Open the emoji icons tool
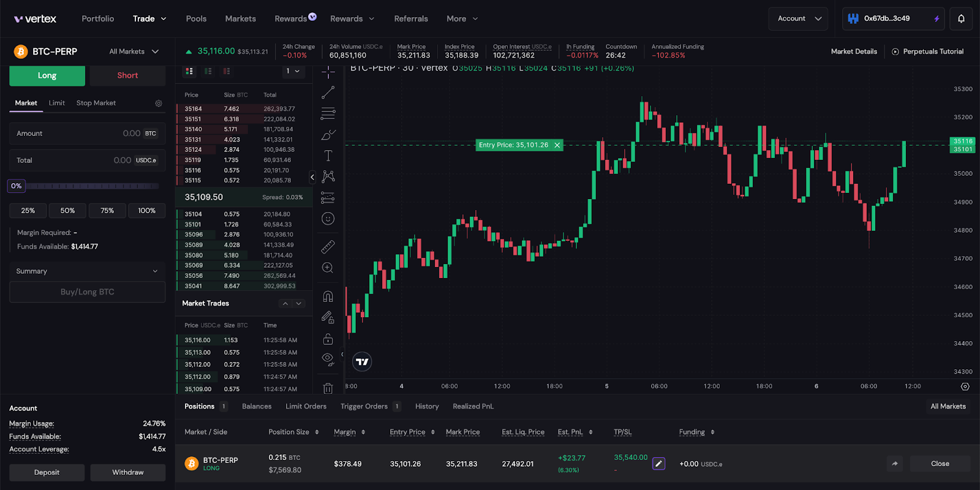This screenshot has height=490, width=980. pyautogui.click(x=328, y=219)
